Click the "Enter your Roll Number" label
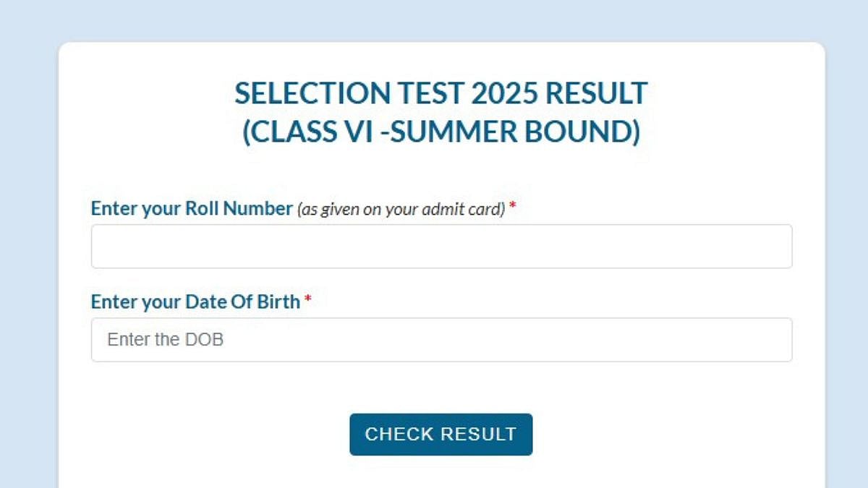This screenshot has height=488, width=868. [x=192, y=209]
